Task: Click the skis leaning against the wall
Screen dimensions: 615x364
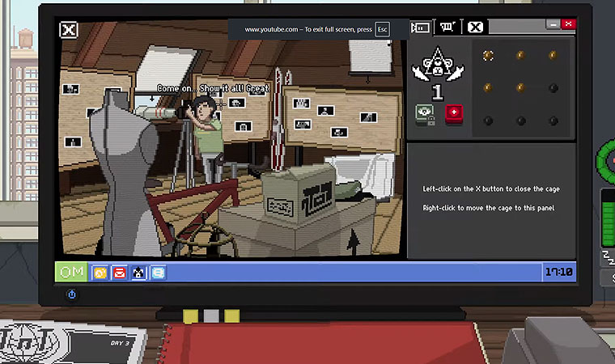Action: [x=278, y=120]
